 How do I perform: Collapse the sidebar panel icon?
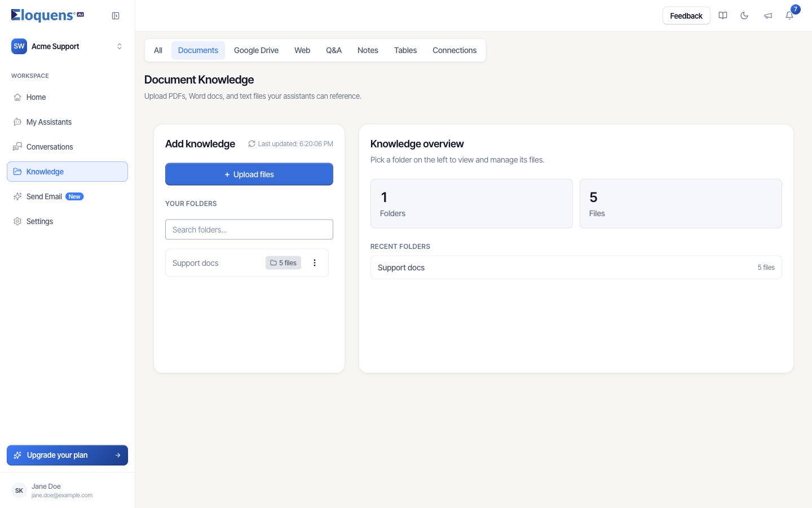tap(116, 16)
